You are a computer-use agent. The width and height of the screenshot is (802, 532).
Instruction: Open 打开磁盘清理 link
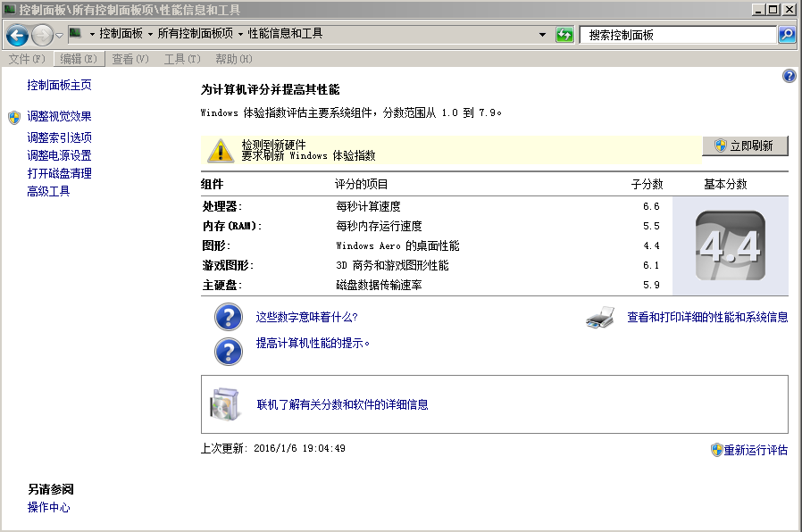click(x=59, y=173)
